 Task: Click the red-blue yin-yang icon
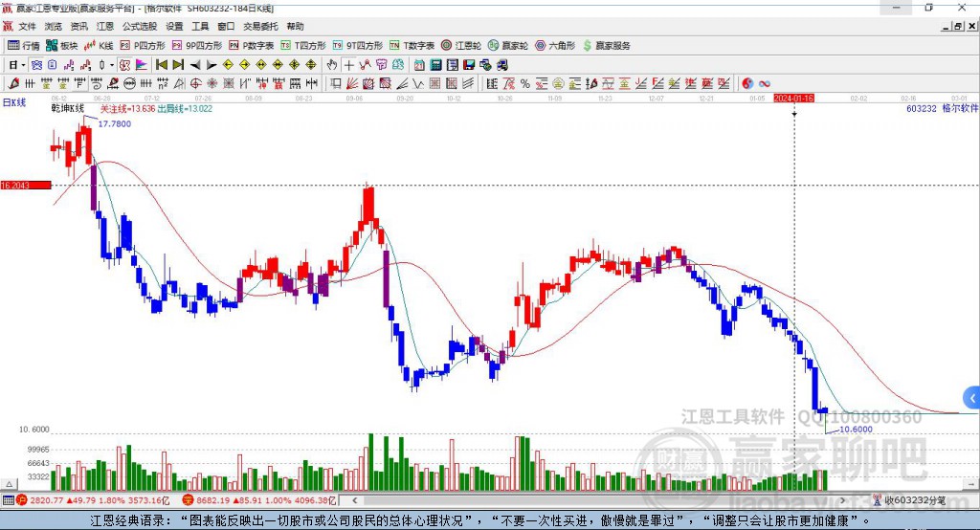pos(747,83)
